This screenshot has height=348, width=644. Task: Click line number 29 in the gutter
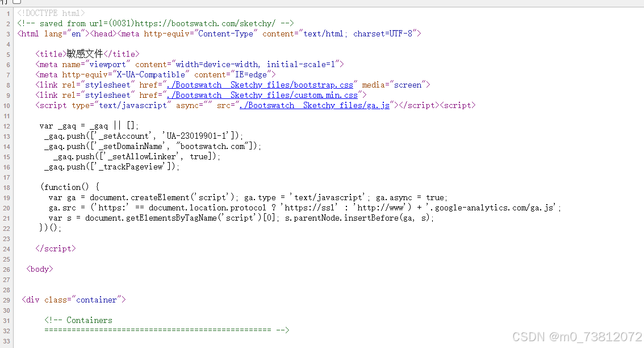[x=7, y=300]
